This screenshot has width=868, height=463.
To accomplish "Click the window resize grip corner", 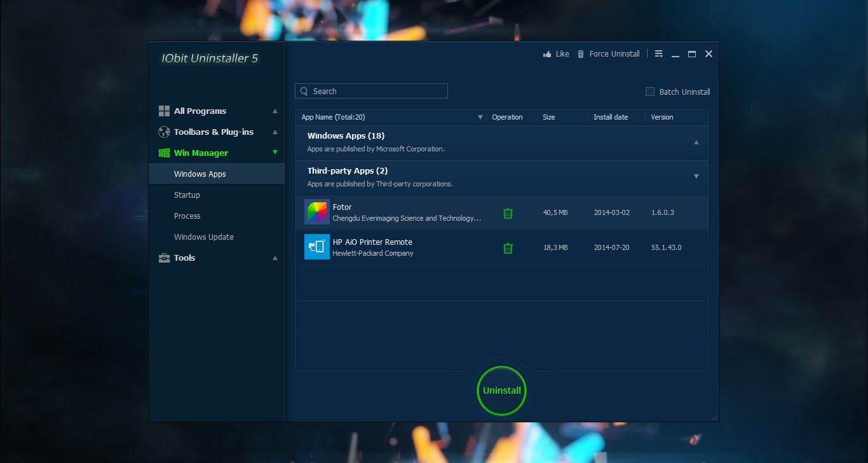I will tap(715, 418).
